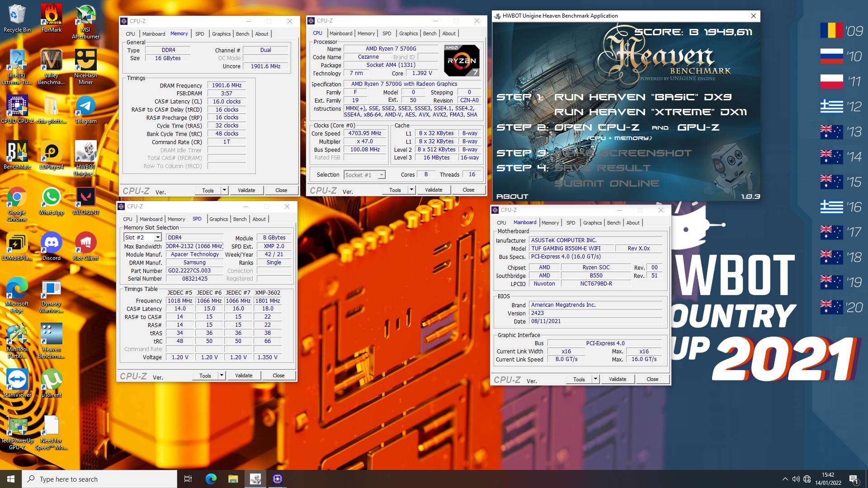The height and width of the screenshot is (488, 868).
Task: Launch Telegram from the desktop
Action: (85, 109)
